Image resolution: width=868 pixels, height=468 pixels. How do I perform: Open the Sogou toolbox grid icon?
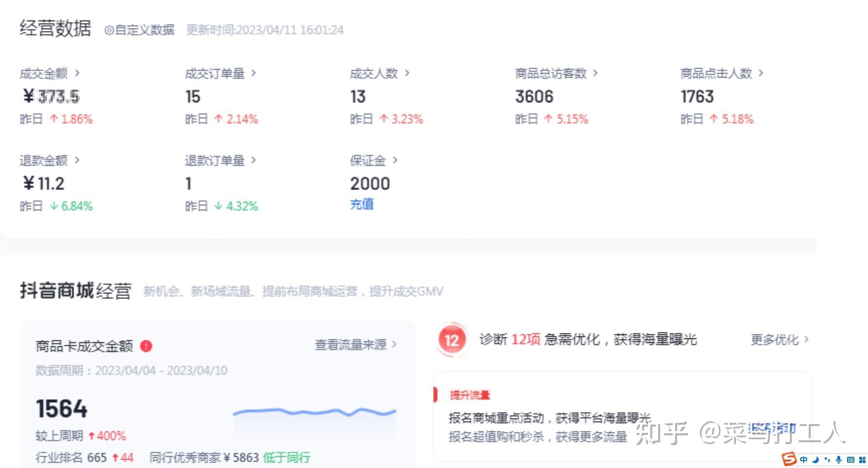[x=862, y=460]
